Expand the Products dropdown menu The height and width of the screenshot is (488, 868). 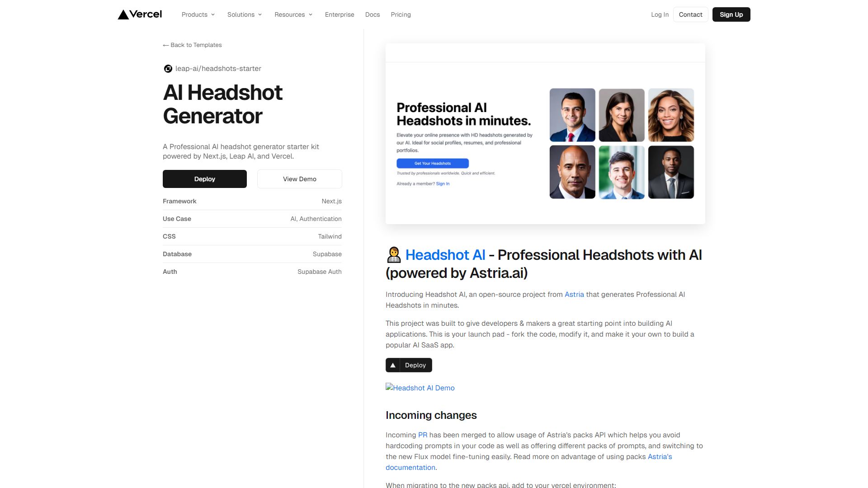tap(198, 14)
